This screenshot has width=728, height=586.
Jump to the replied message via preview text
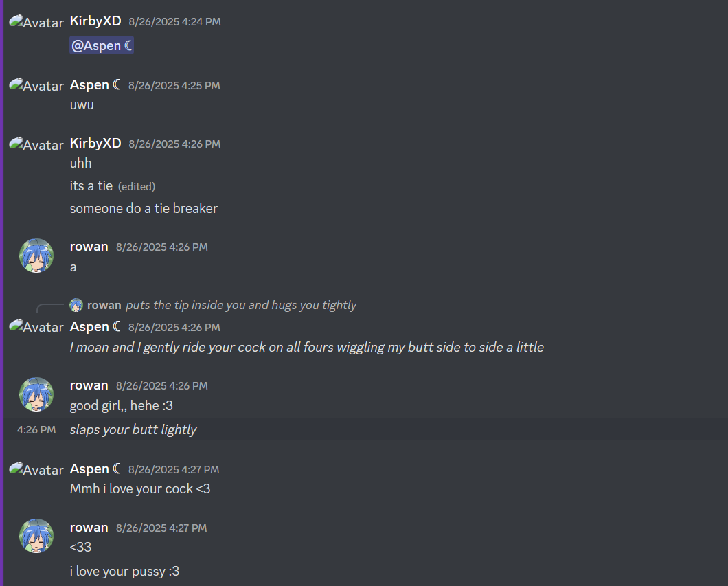click(x=241, y=305)
